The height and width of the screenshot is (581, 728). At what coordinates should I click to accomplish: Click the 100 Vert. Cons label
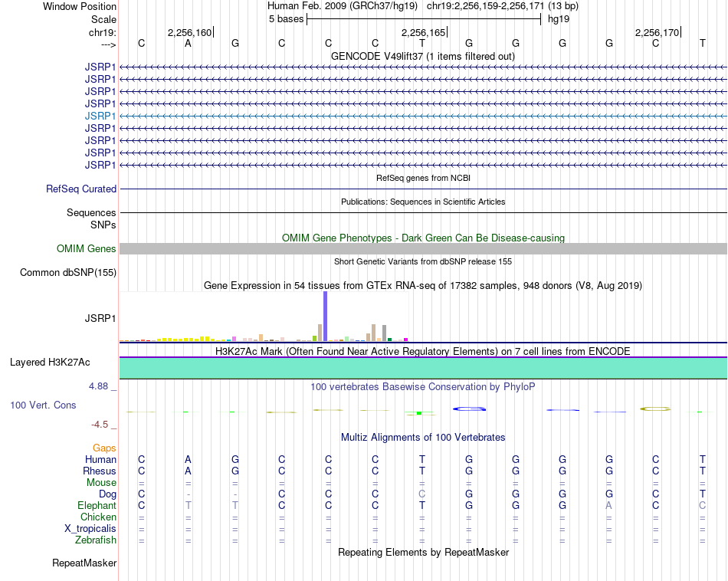click(x=43, y=405)
